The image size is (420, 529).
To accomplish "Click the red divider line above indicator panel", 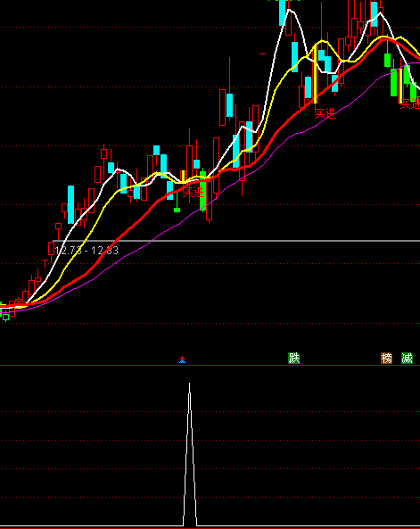I will pos(210,366).
